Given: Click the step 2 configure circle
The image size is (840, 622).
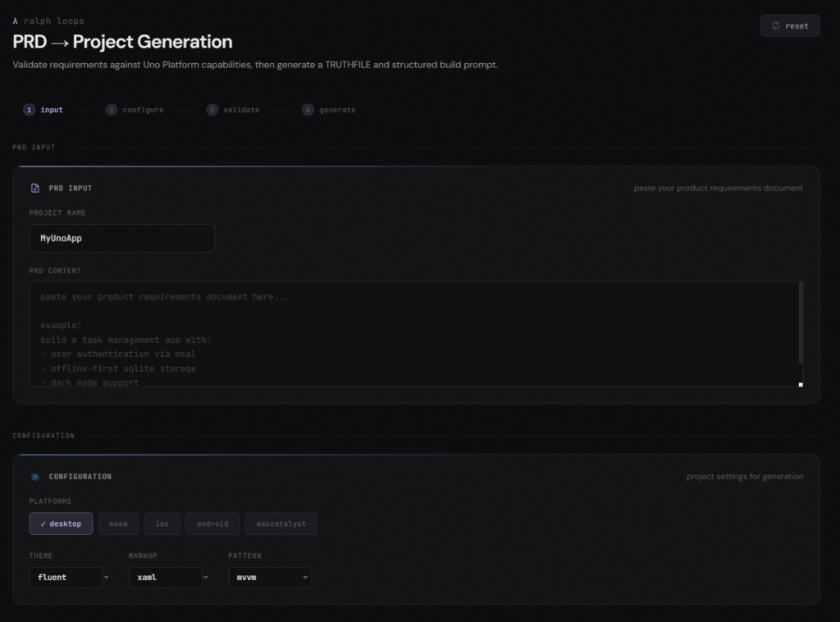Looking at the screenshot, I should (112, 110).
